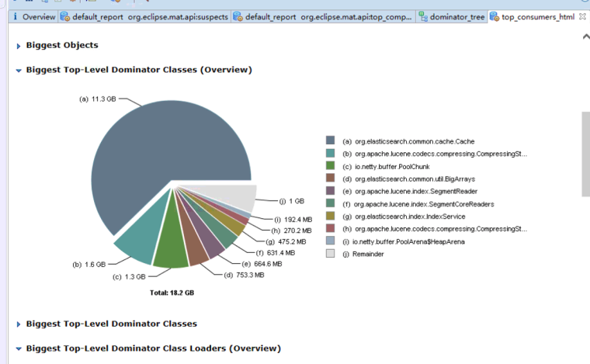
Task: Click the scroll-up arrow at top right
Action: tap(586, 36)
